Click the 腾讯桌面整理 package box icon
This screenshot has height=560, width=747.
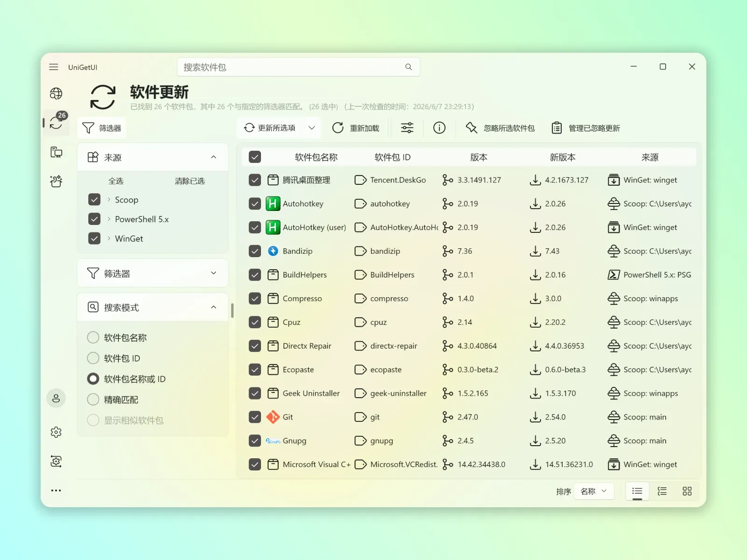tap(273, 180)
